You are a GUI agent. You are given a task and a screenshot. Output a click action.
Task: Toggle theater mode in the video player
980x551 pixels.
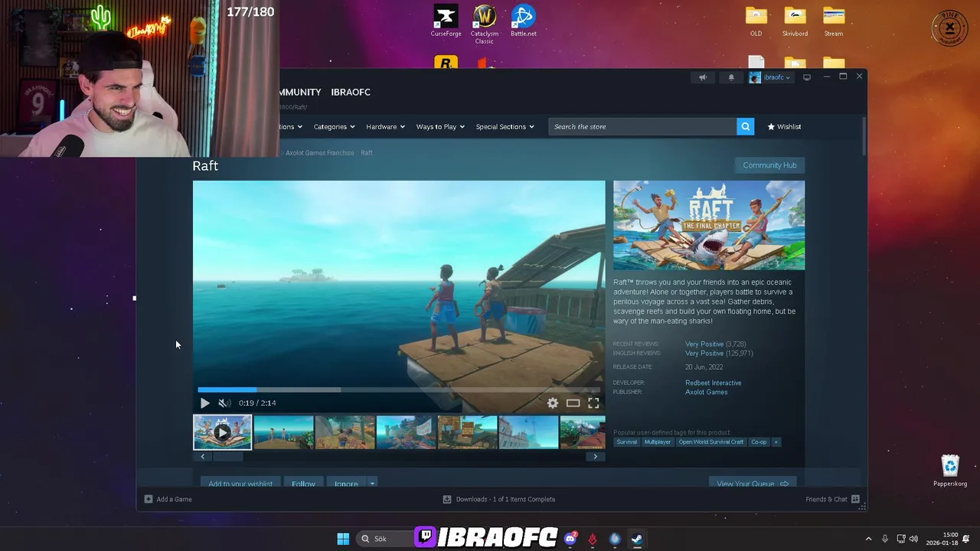pyautogui.click(x=573, y=403)
